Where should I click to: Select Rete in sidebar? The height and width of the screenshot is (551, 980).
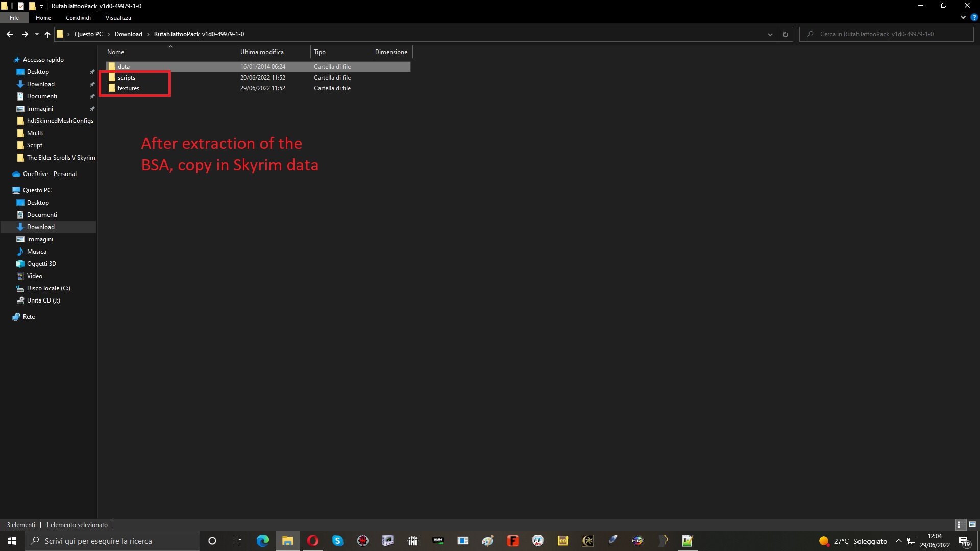click(x=29, y=317)
